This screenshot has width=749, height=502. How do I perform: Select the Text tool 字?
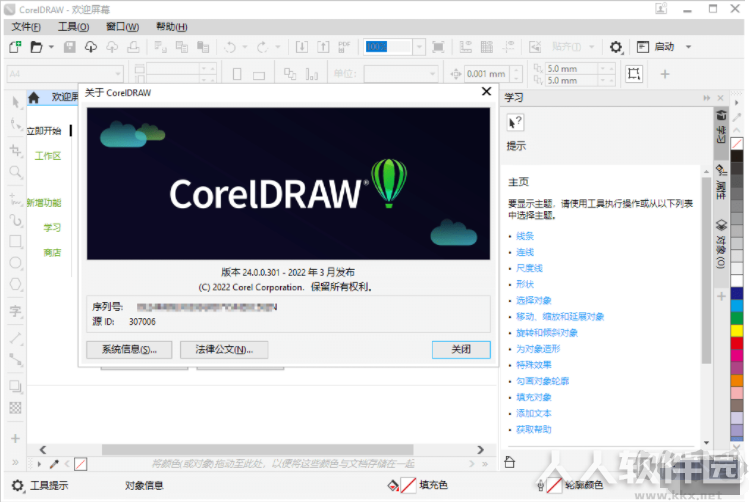16,311
